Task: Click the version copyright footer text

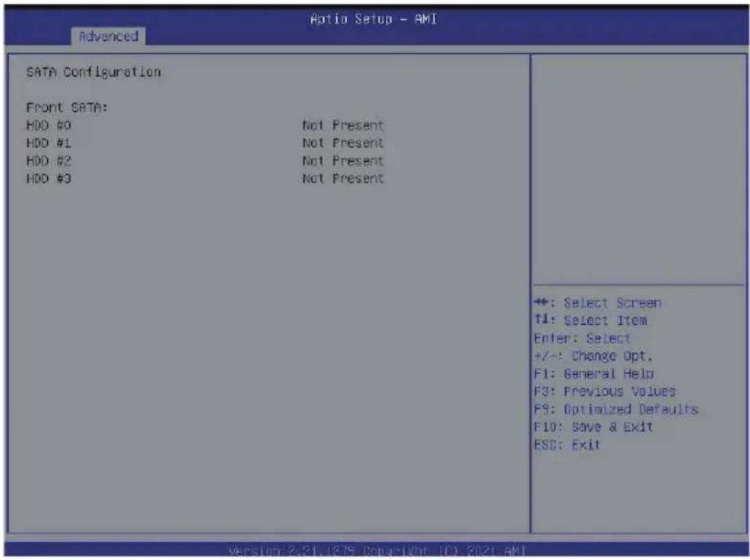Action: point(377,551)
